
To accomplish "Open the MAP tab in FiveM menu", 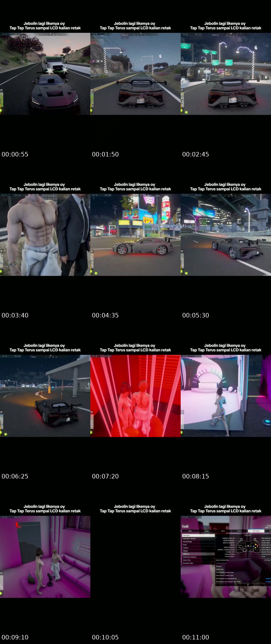I will click(x=190, y=531).
